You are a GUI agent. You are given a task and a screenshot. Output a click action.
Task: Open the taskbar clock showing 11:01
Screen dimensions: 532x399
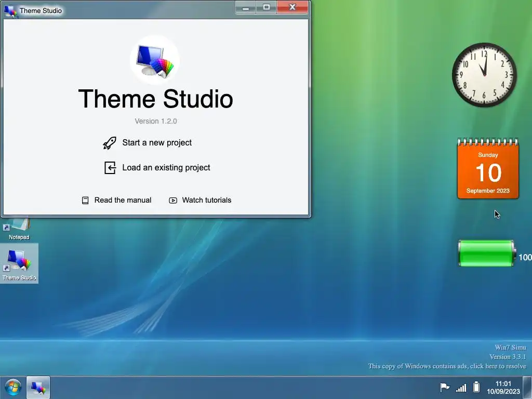click(x=503, y=388)
